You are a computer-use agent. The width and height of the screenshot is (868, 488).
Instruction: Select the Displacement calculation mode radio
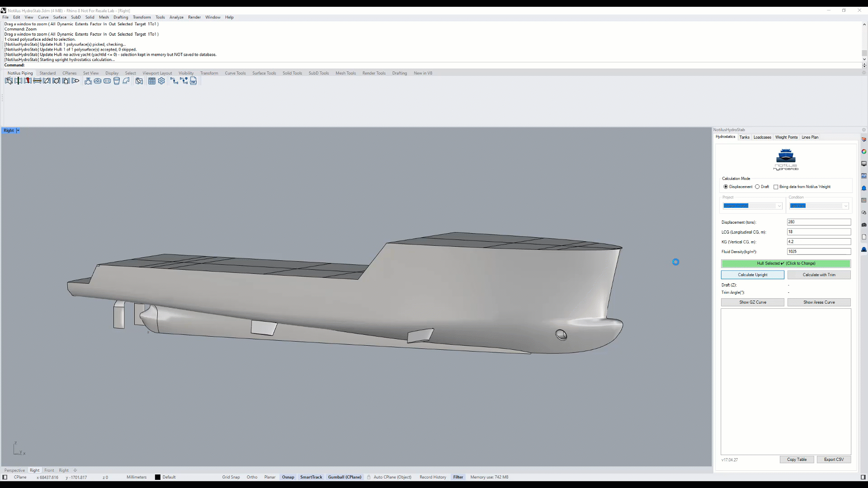coord(726,187)
